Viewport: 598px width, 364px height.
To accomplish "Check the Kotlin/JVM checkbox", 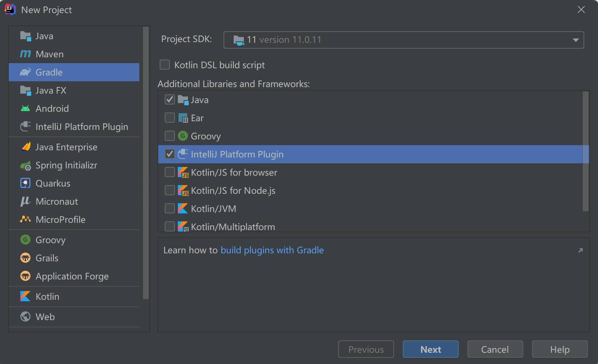I will tap(169, 208).
